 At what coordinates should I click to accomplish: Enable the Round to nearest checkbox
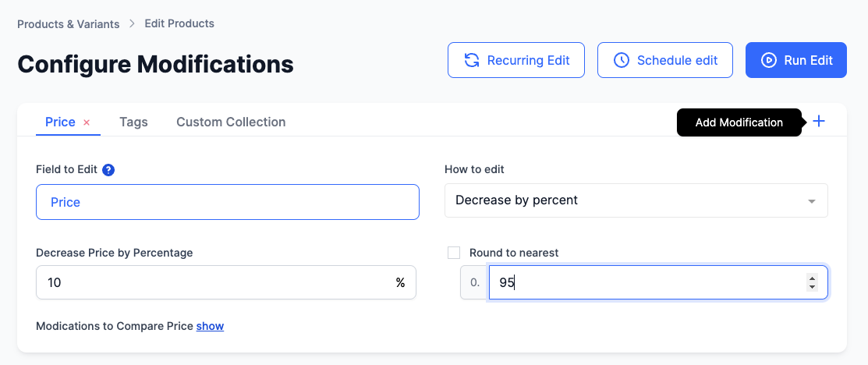pyautogui.click(x=454, y=253)
